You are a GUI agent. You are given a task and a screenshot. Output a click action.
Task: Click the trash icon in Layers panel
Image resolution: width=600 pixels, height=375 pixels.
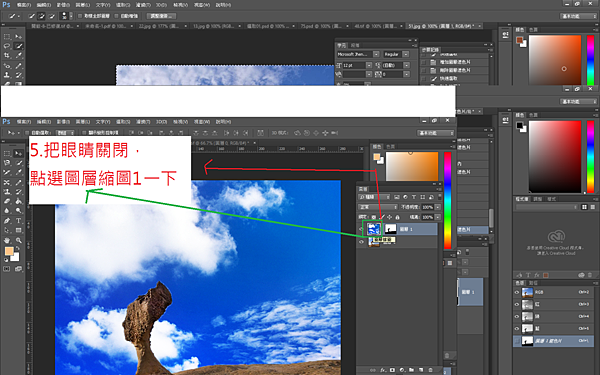click(430, 370)
